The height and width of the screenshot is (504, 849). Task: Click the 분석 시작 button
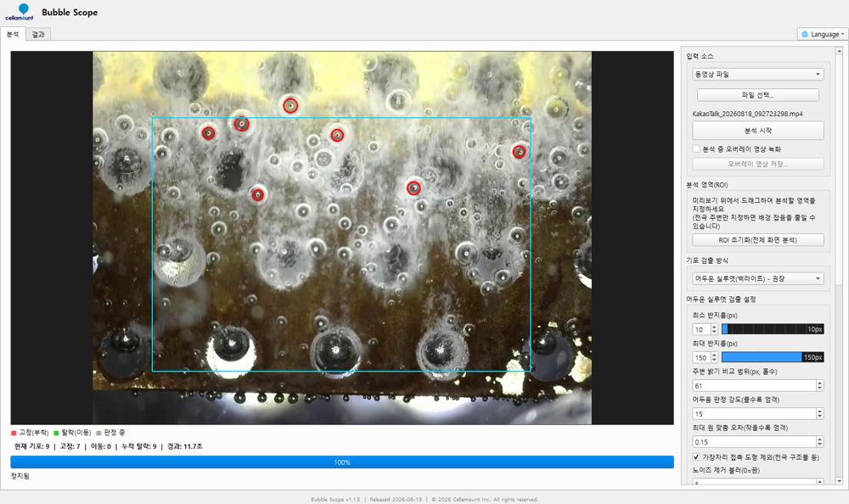[758, 131]
